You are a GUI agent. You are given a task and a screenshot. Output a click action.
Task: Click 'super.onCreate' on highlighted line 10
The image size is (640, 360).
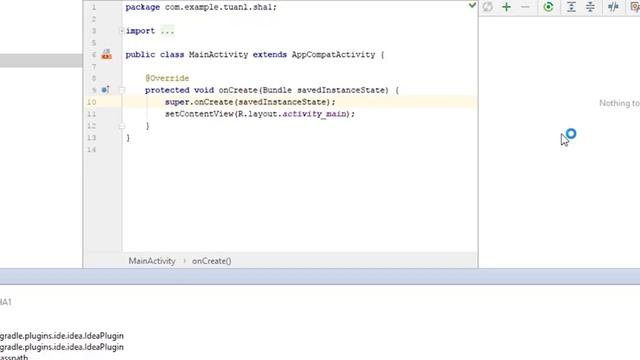tap(199, 102)
